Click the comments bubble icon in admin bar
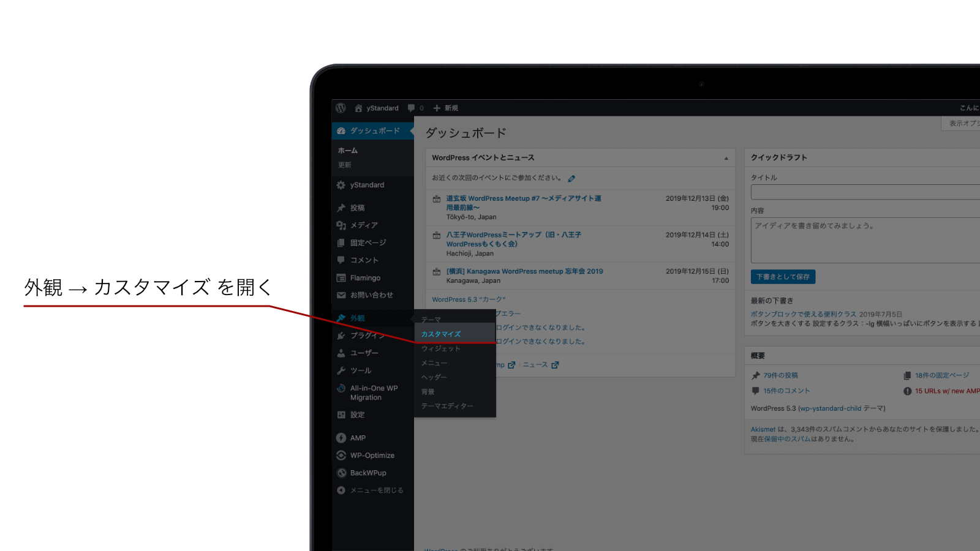The width and height of the screenshot is (980, 551). pyautogui.click(x=412, y=108)
